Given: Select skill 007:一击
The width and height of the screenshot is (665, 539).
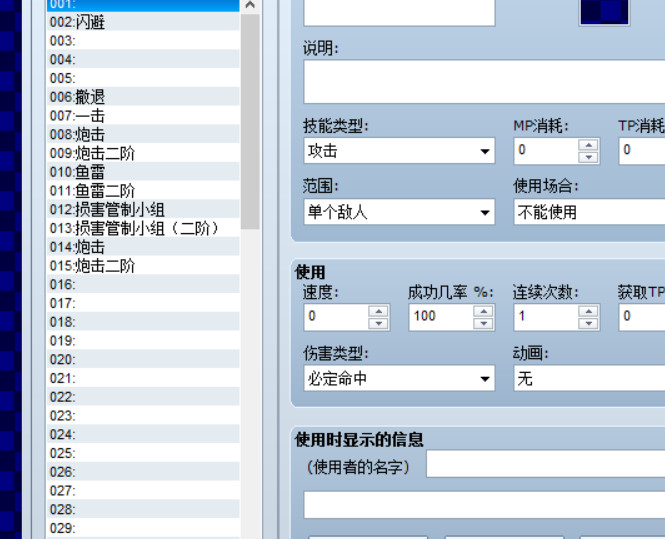Looking at the screenshot, I should coord(143,116).
